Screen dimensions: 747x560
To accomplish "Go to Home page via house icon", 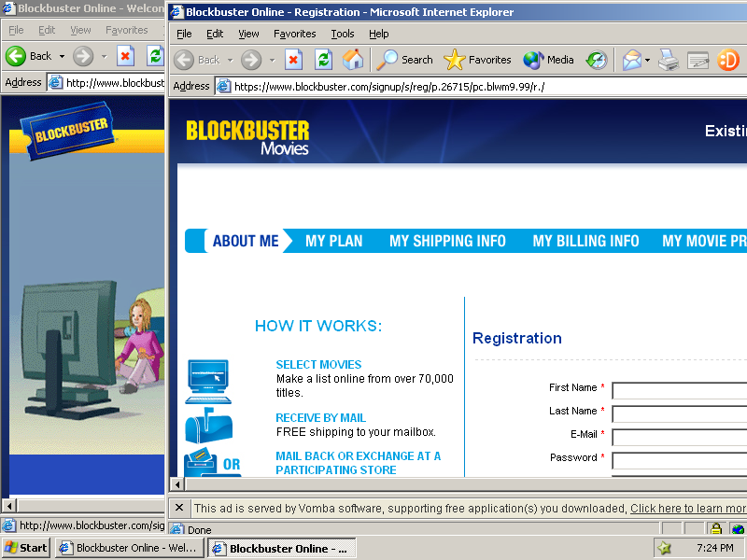I will pyautogui.click(x=353, y=60).
